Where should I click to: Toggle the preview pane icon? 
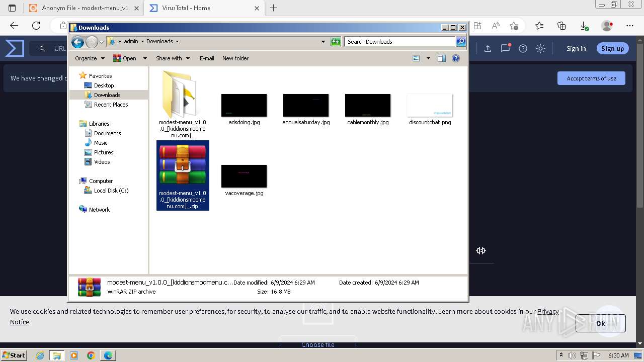[x=441, y=58]
